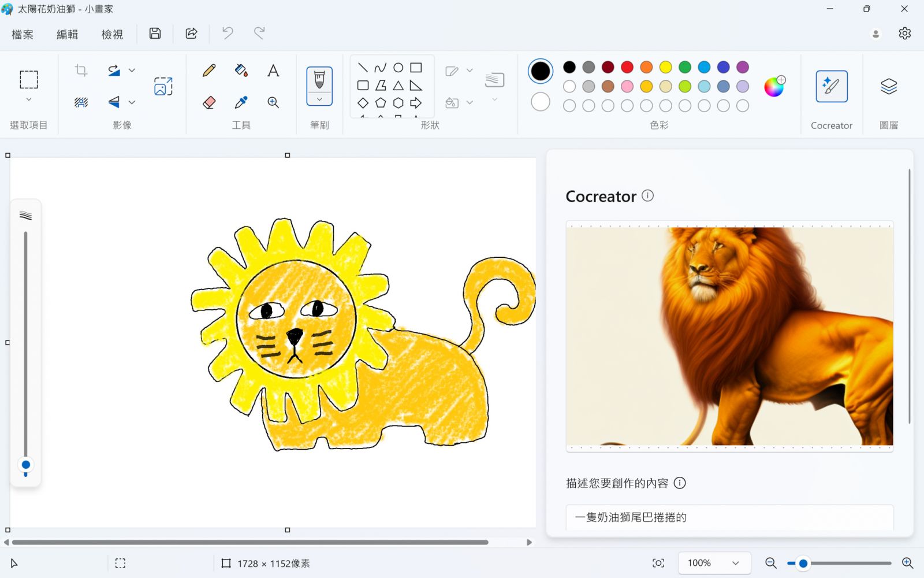Open the Layers panel
The width and height of the screenshot is (924, 578).
[889, 86]
